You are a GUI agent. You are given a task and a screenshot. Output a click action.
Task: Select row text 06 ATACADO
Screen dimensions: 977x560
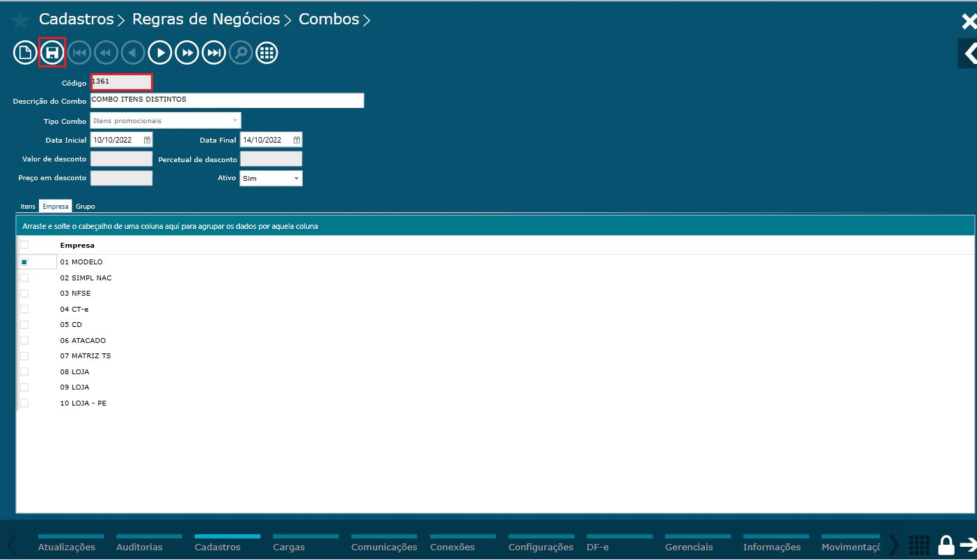[x=83, y=341]
